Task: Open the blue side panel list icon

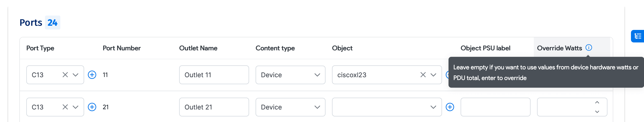Action: click(x=638, y=36)
